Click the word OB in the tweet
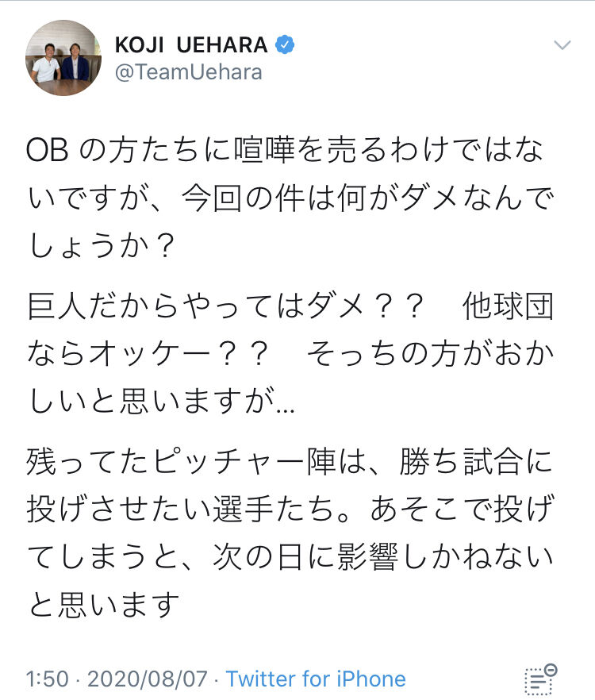This screenshot has width=595, height=700. 48,150
